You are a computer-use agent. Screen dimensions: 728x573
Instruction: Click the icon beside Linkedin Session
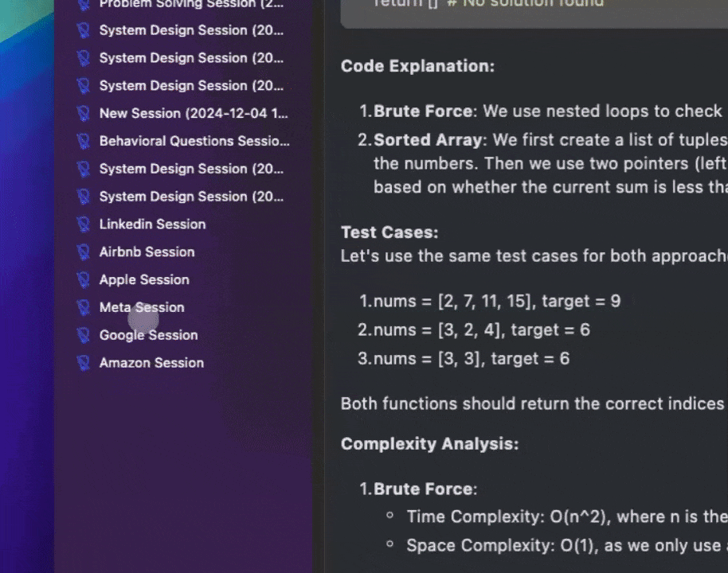coord(84,224)
